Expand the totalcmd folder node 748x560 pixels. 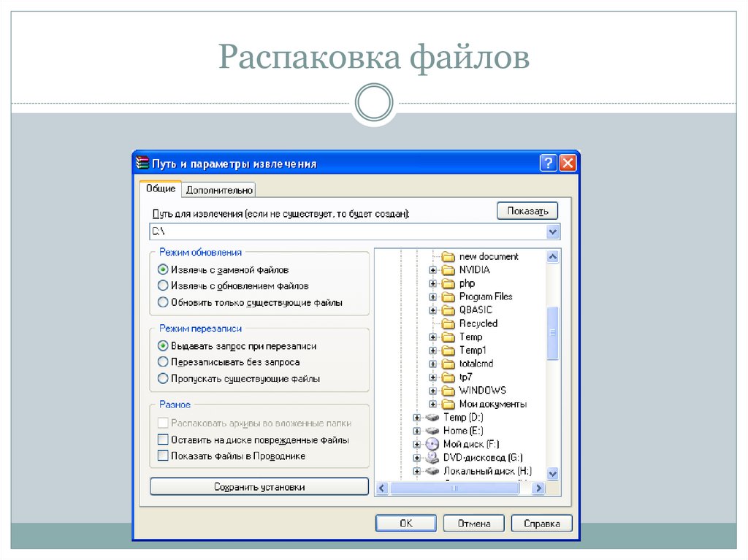[432, 364]
